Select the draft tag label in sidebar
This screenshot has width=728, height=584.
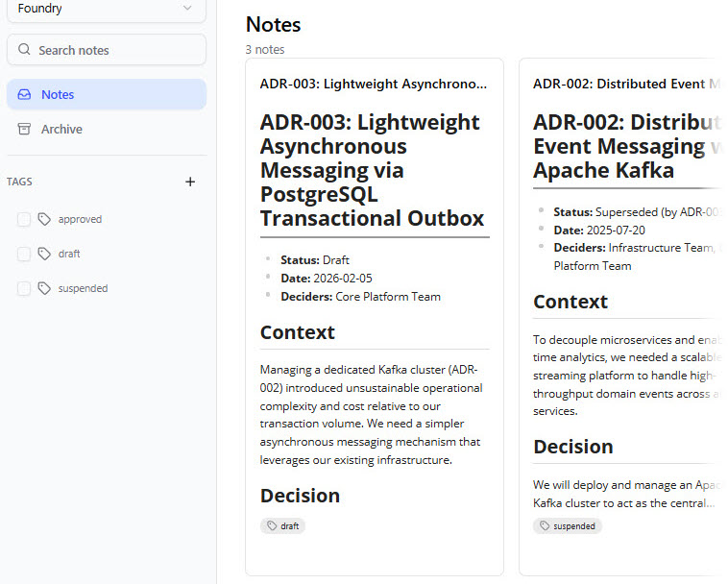tap(69, 254)
